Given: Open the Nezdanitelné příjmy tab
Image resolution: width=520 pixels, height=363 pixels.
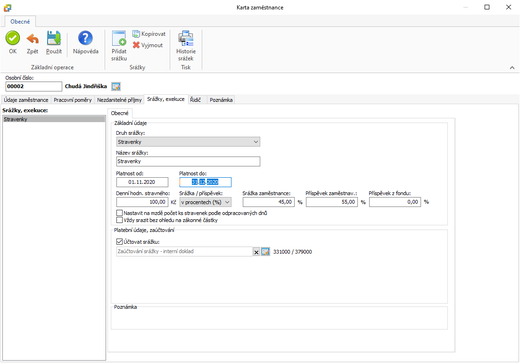Looking at the screenshot, I should (119, 100).
